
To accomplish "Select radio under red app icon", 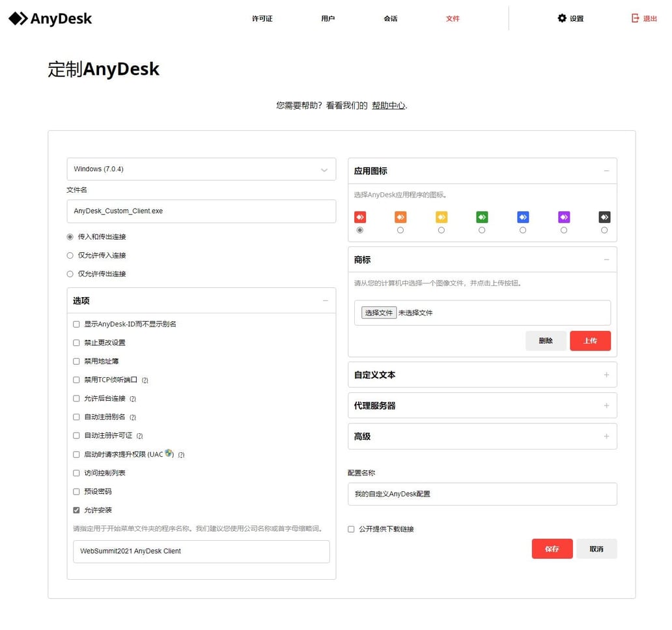I will pyautogui.click(x=360, y=230).
